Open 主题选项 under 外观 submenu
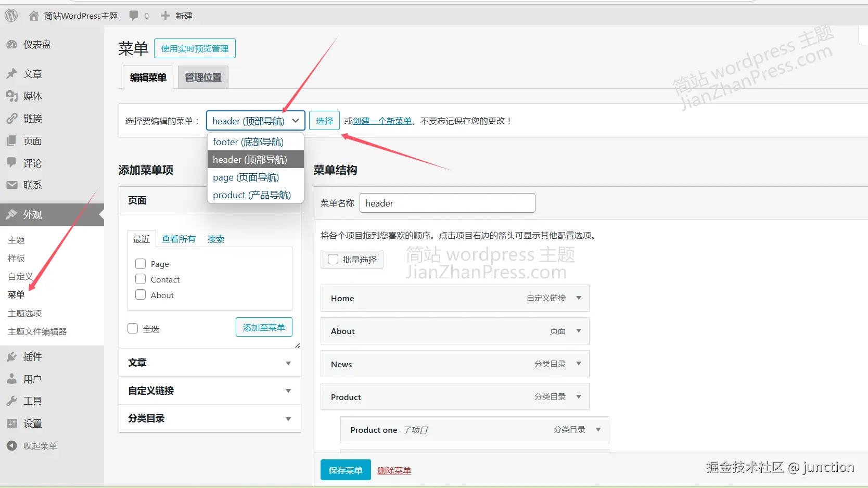 24,313
